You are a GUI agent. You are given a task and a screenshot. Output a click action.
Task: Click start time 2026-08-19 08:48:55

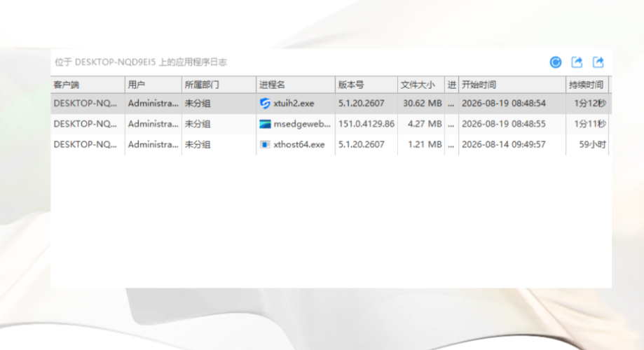click(504, 124)
